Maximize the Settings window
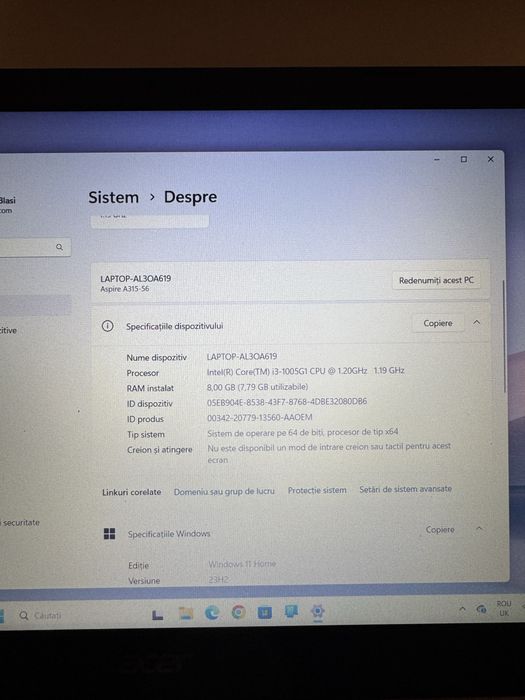 464,159
